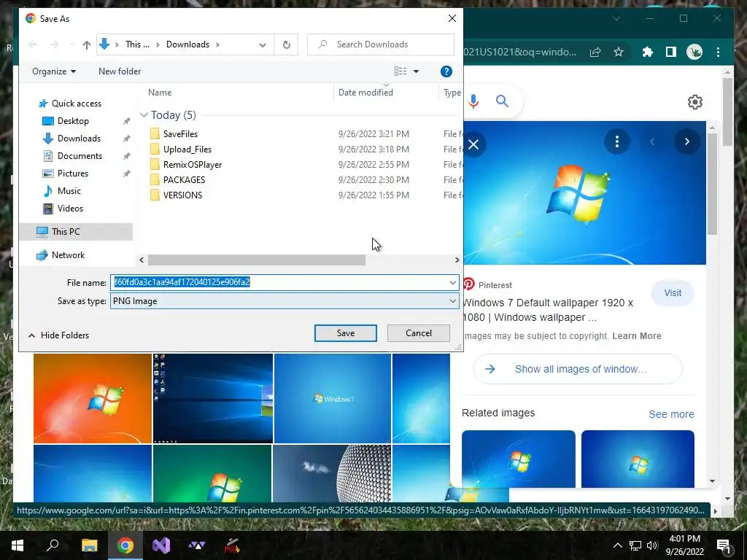Image resolution: width=747 pixels, height=560 pixels.
Task: Close the Google image preview panel
Action: point(473,144)
